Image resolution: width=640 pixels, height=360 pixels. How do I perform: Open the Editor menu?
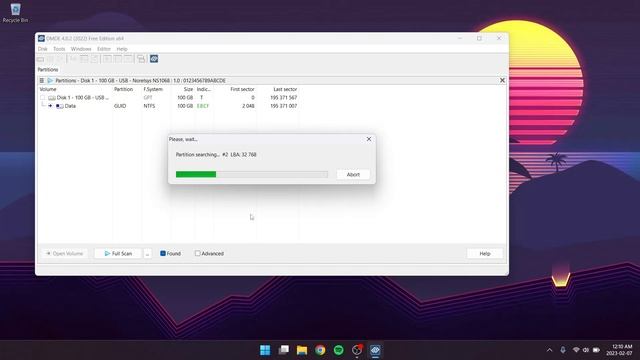[x=104, y=49]
